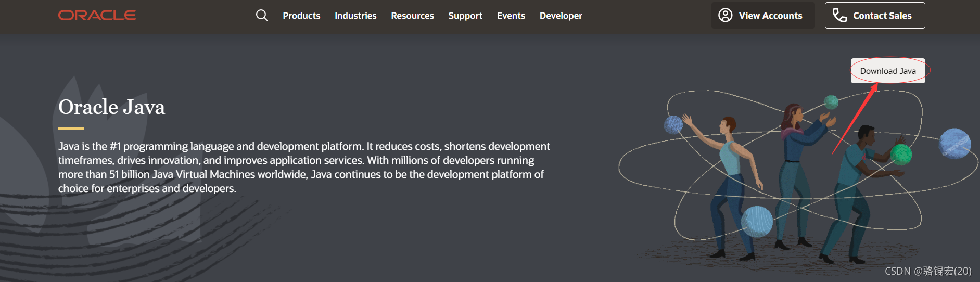This screenshot has width=980, height=282.
Task: Click the phone icon in Contact Sales
Action: pos(839,15)
